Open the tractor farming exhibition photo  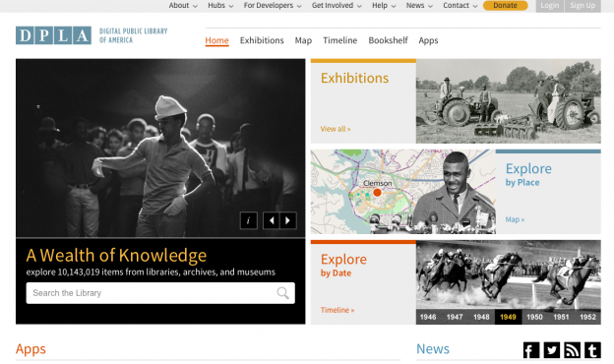tap(509, 101)
